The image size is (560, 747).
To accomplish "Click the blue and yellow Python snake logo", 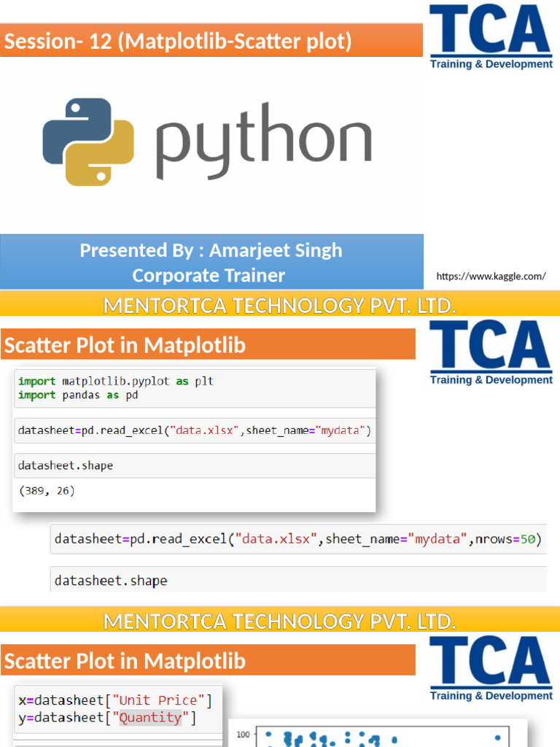I will click(88, 142).
